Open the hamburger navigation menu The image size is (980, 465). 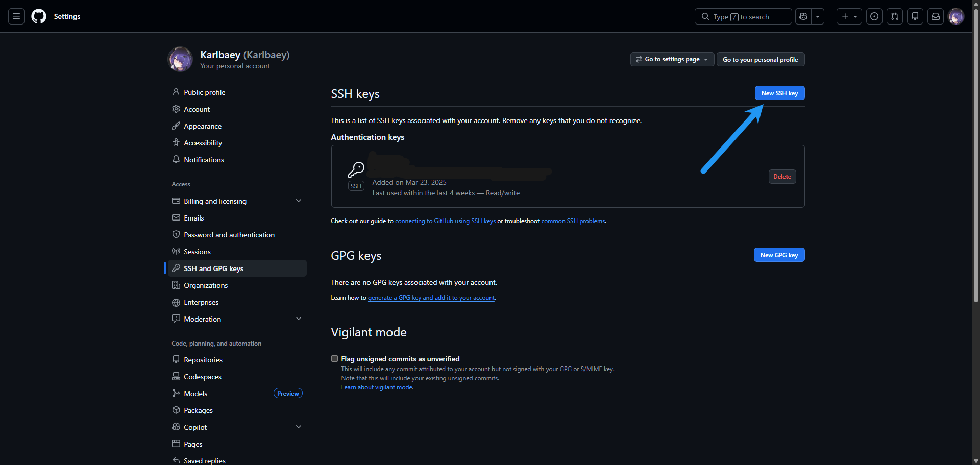coord(16,16)
